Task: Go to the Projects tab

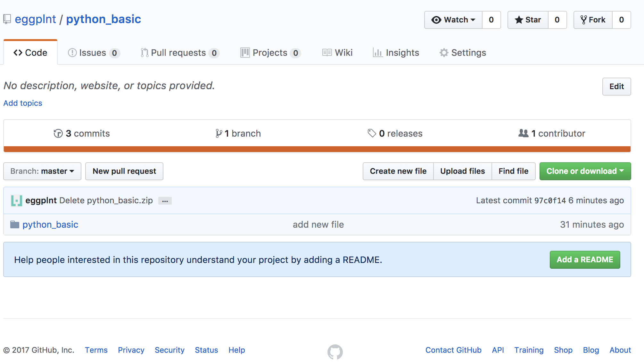Action: [x=271, y=53]
